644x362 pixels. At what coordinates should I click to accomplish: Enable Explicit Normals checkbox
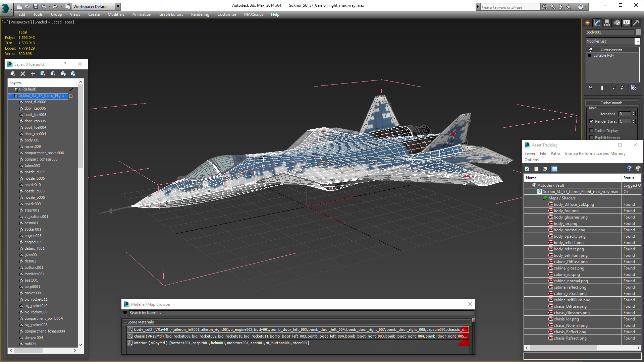pos(592,138)
